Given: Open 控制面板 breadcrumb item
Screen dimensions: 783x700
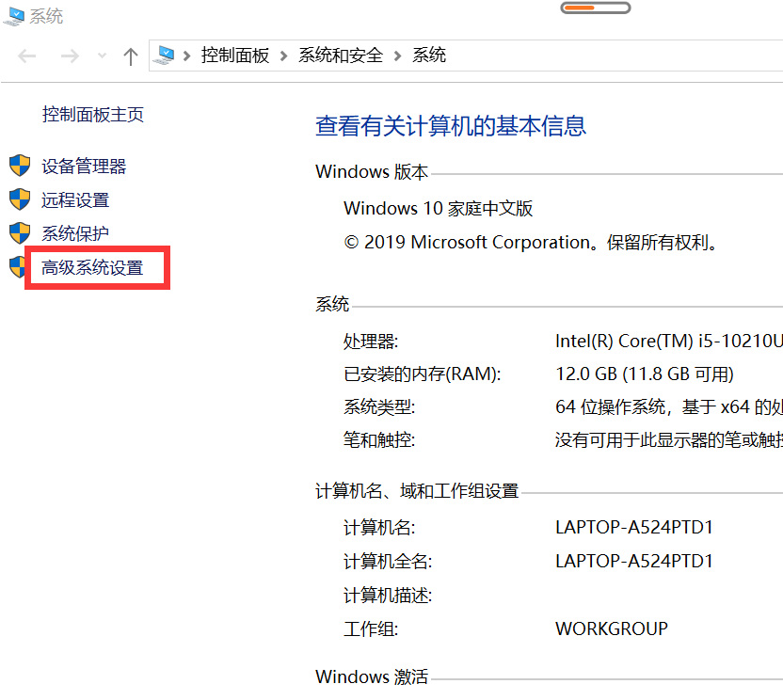Looking at the screenshot, I should [x=235, y=55].
